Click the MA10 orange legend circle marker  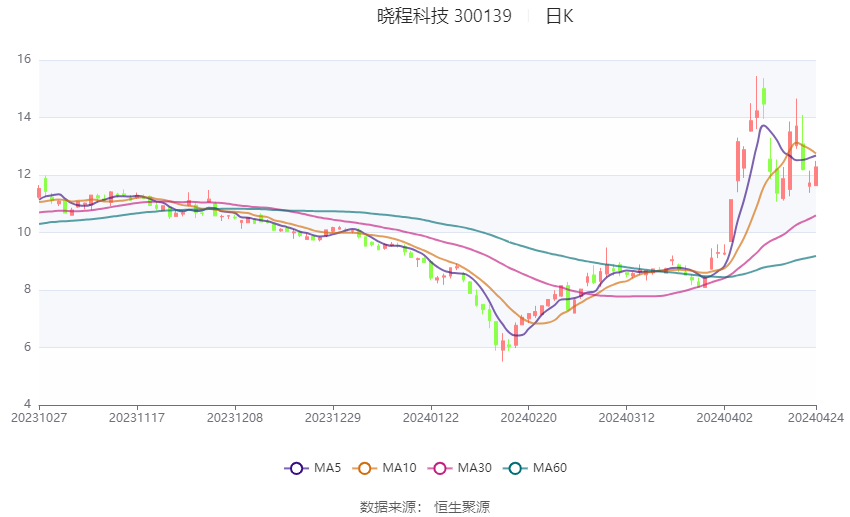pyautogui.click(x=365, y=468)
